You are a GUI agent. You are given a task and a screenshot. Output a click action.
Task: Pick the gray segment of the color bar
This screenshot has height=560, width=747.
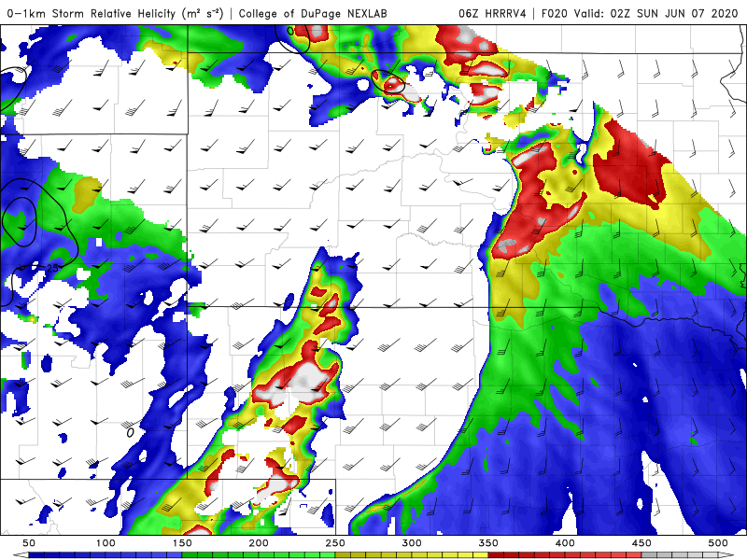[680, 555]
